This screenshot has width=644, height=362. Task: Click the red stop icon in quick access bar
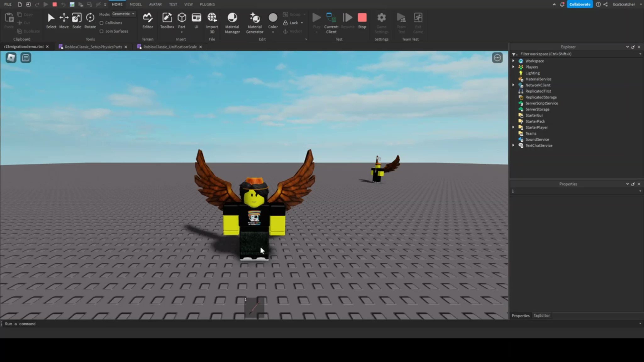click(x=54, y=4)
